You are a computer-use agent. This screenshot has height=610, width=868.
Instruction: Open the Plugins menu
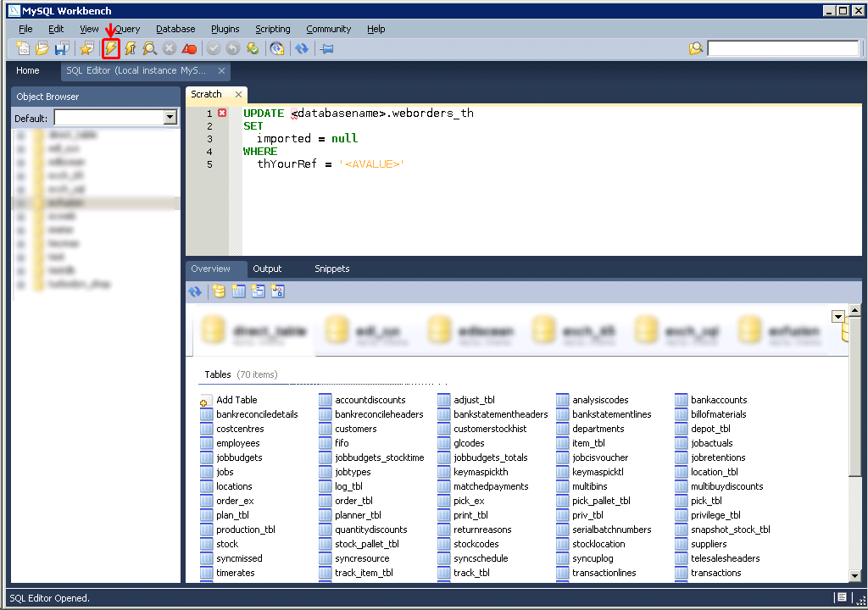[x=225, y=29]
